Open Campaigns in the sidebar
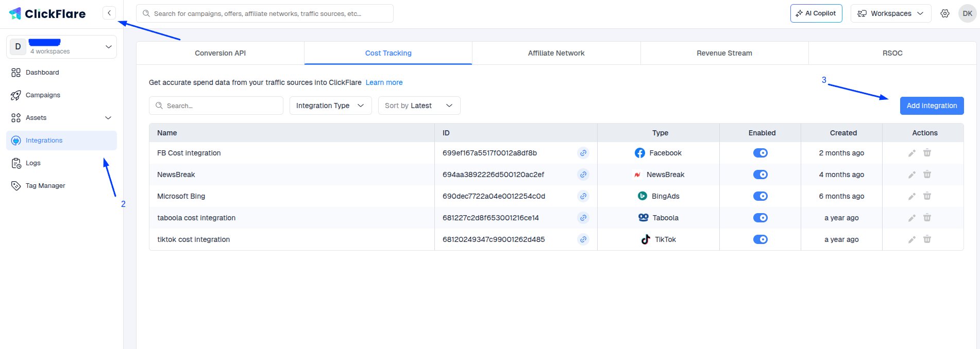This screenshot has height=349, width=980. coord(61,95)
